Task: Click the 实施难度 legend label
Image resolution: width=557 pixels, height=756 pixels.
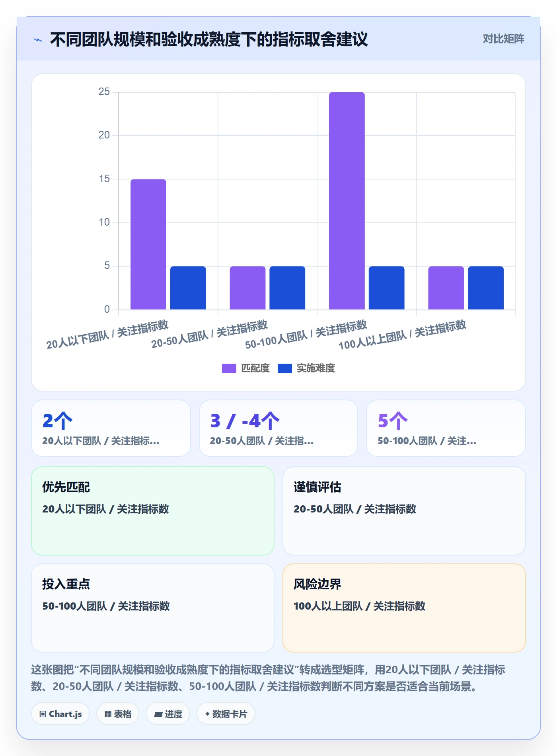Action: 316,368
